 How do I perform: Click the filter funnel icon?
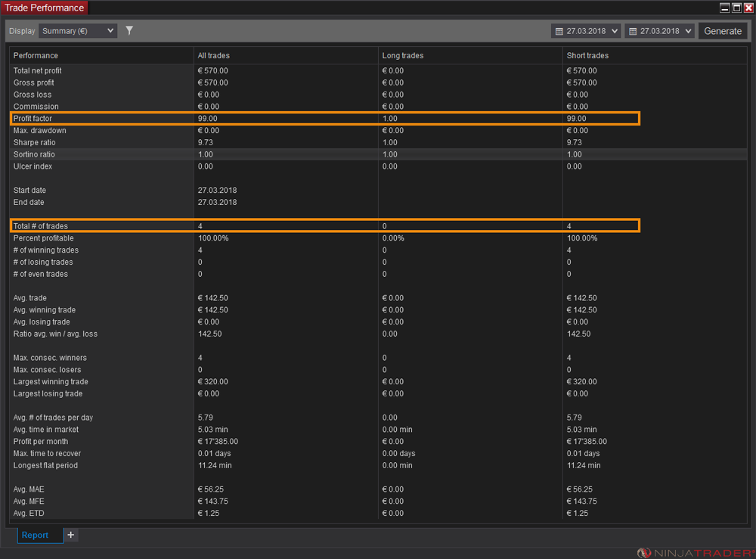point(129,31)
